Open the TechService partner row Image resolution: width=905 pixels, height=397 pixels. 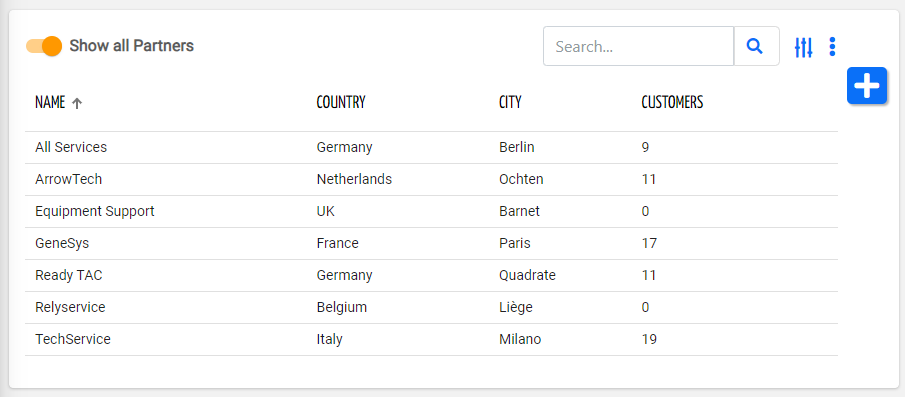[431, 339]
